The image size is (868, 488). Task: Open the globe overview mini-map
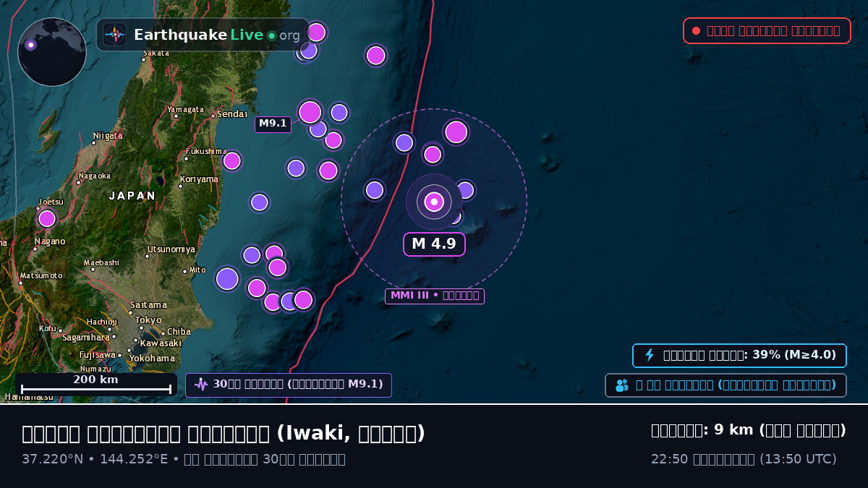[52, 52]
